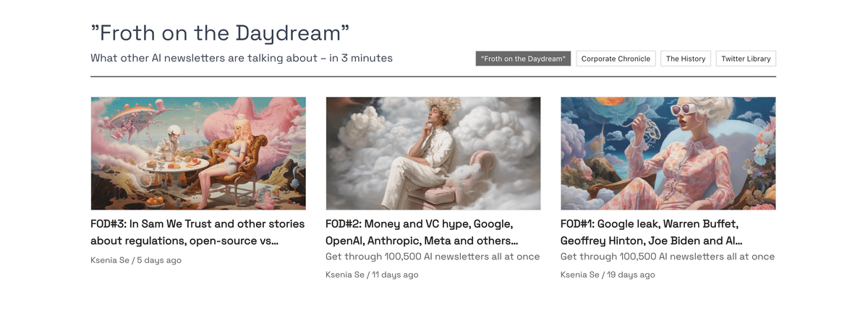
Task: Click the "Froth on the Daydream" section heading
Action: (x=220, y=33)
